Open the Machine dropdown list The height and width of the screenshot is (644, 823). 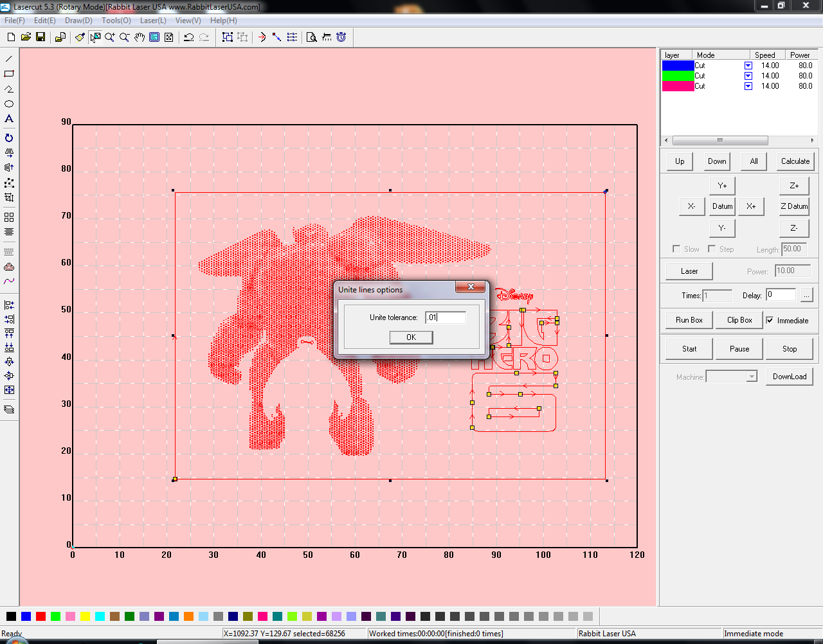(x=752, y=377)
